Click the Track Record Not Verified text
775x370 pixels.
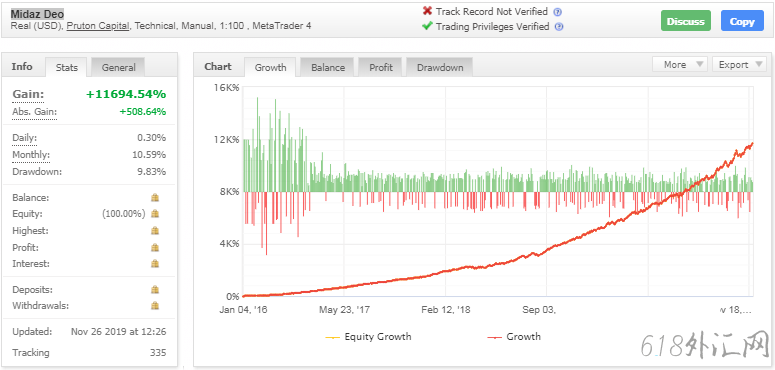492,11
